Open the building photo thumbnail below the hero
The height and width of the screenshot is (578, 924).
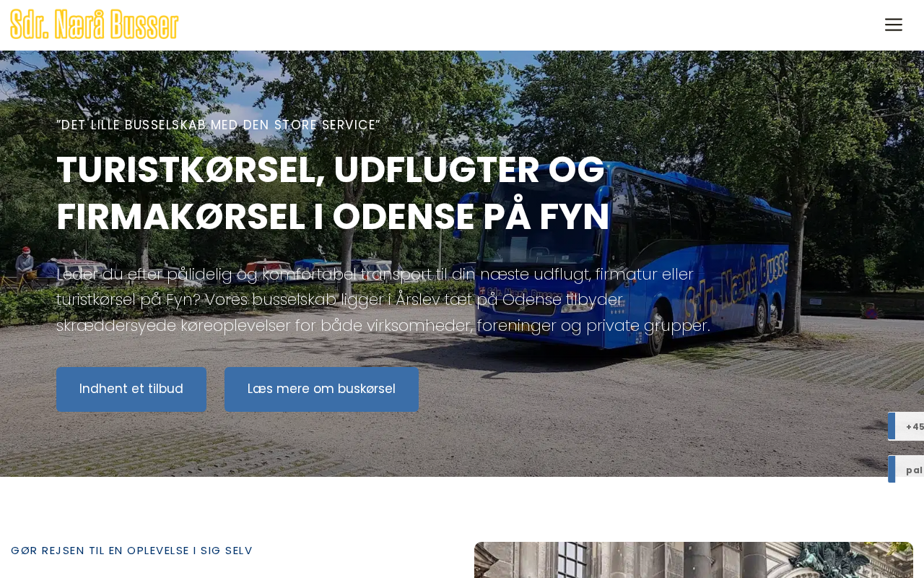pyautogui.click(x=694, y=560)
